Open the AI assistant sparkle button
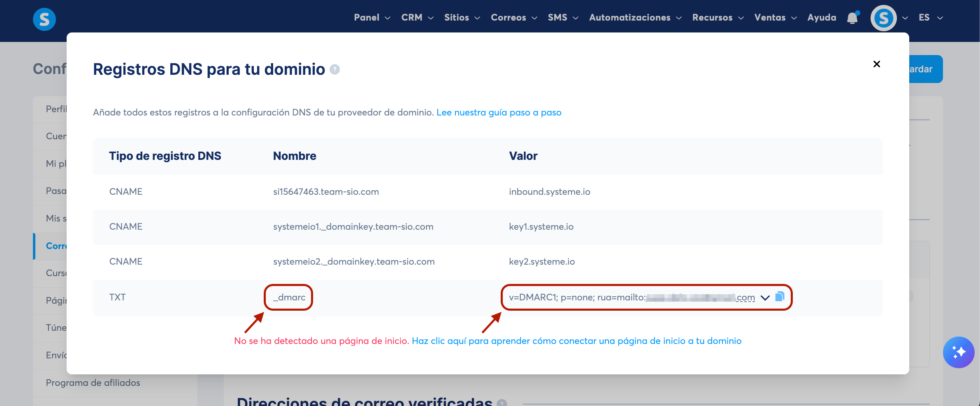The height and width of the screenshot is (406, 980). pyautogui.click(x=959, y=352)
